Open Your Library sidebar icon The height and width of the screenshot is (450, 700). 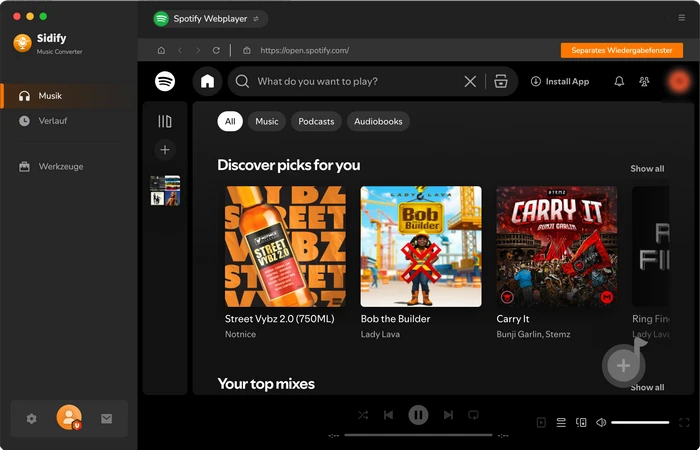(x=165, y=121)
